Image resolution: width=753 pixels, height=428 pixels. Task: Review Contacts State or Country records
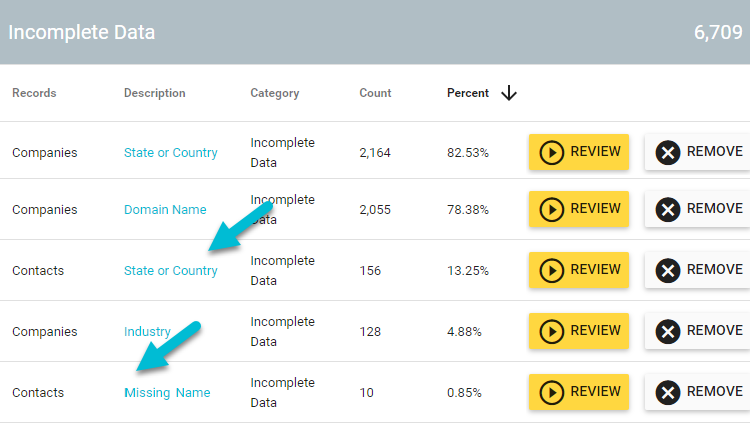pos(579,270)
